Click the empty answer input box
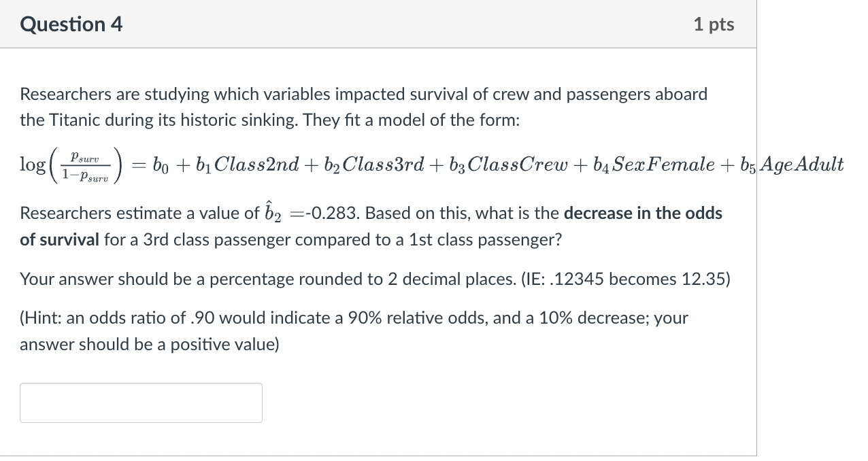 click(x=141, y=403)
